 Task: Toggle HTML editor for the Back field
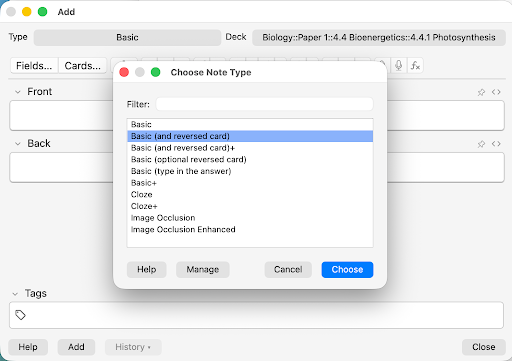tap(496, 144)
